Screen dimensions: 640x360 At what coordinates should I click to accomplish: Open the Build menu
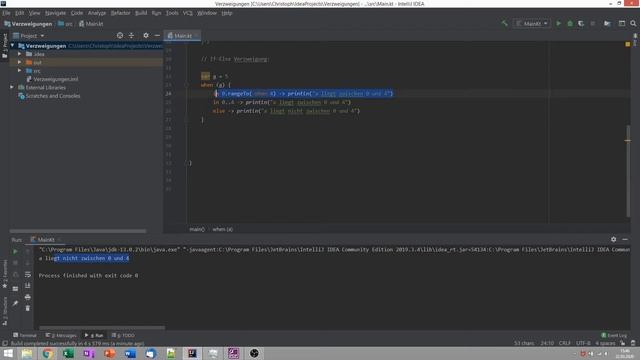click(x=141, y=13)
